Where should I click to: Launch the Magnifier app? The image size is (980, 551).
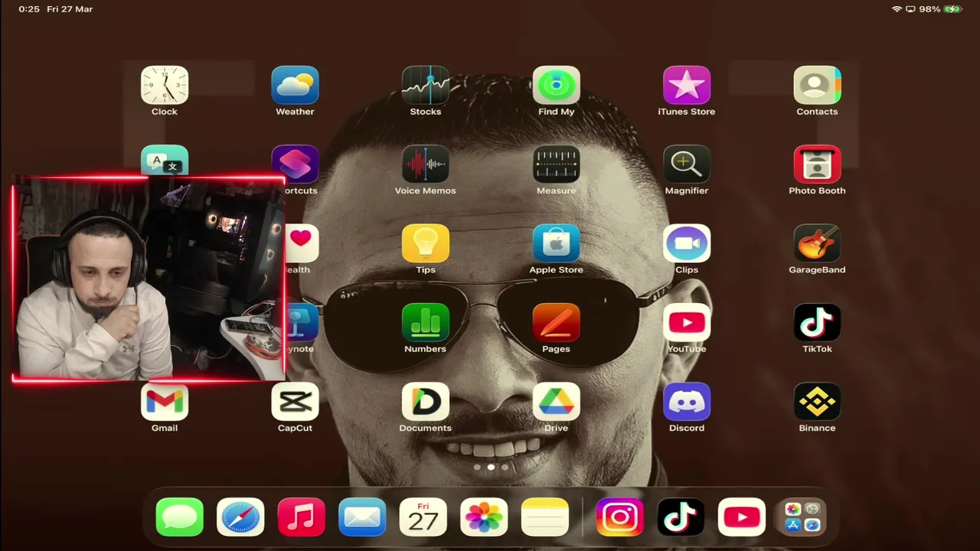coord(687,165)
